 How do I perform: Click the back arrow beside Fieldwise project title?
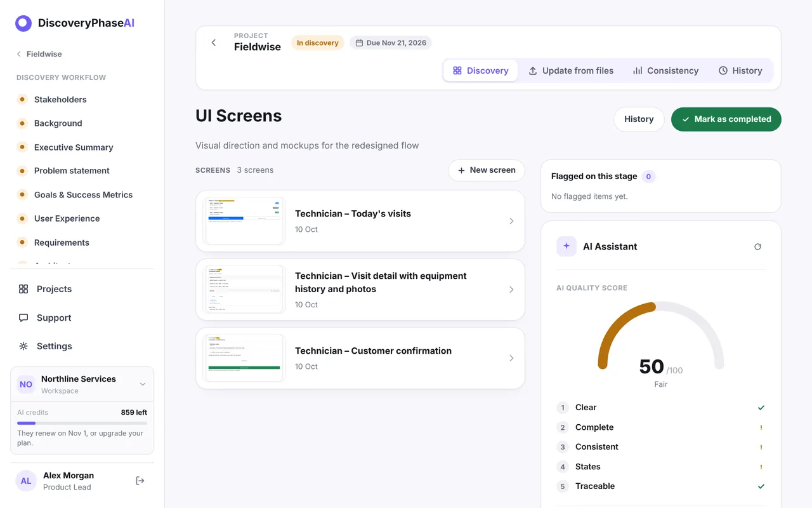214,43
